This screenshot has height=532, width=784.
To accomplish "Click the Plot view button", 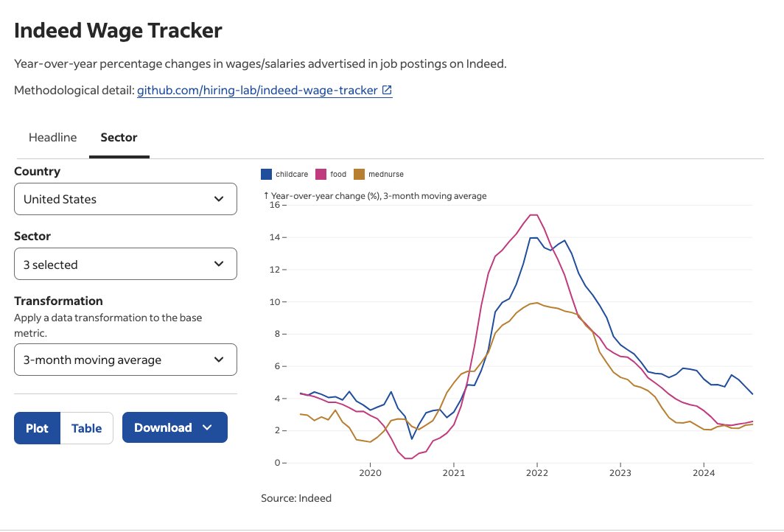I will pyautogui.click(x=37, y=428).
